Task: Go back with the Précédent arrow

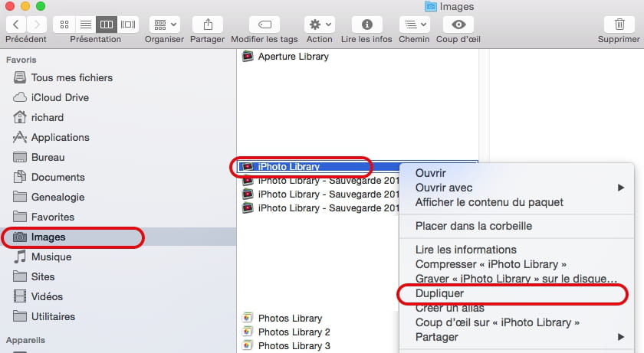Action: pyautogui.click(x=16, y=25)
